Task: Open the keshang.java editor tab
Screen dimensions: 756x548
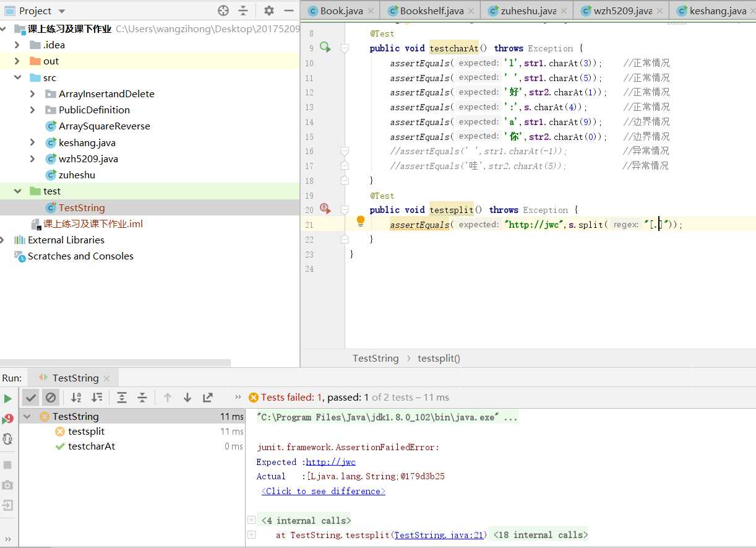Action: tap(718, 11)
